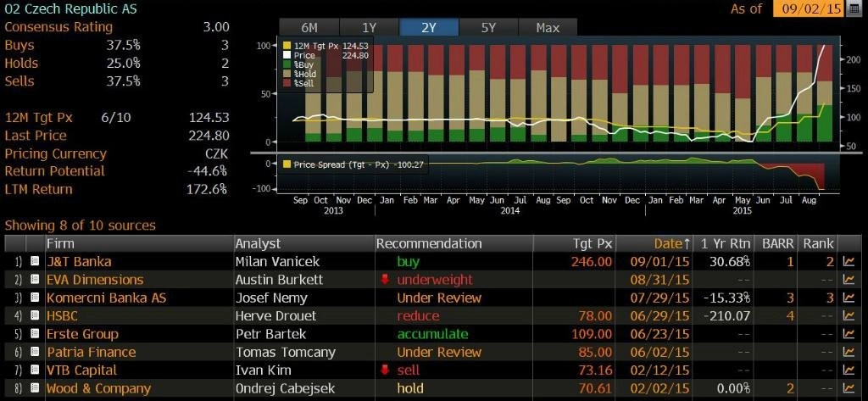Screen dimensions: 868x401
Task: Switch chart to the 6M tab
Action: pyautogui.click(x=309, y=27)
